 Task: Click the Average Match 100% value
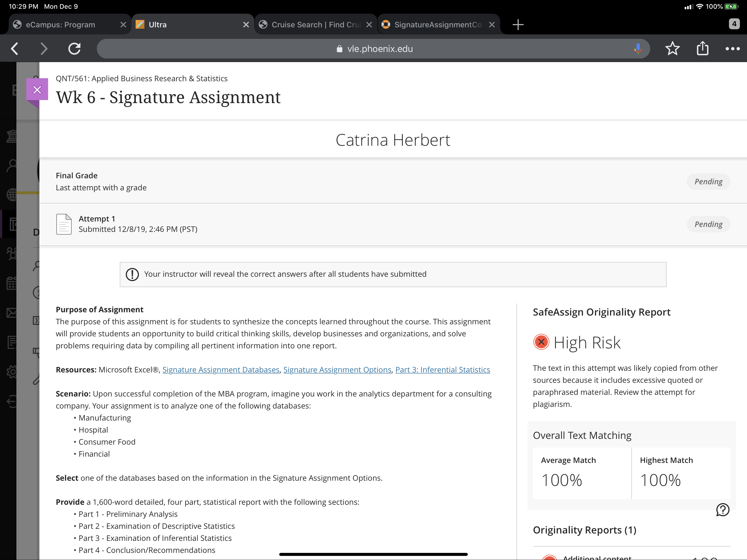pyautogui.click(x=562, y=480)
